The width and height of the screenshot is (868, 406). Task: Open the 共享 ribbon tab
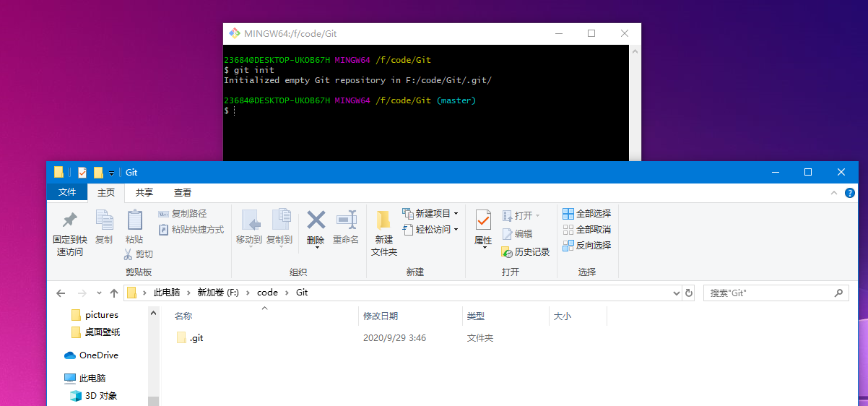(144, 193)
